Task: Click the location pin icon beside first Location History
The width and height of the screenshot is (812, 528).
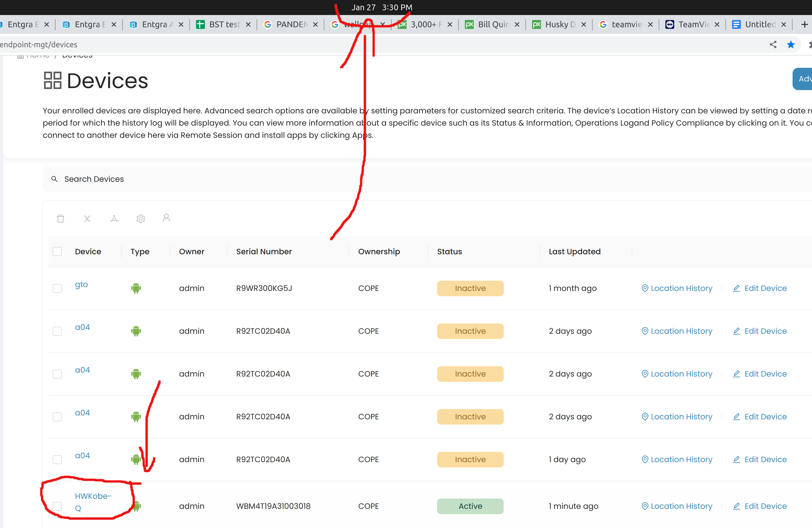Action: pos(645,288)
